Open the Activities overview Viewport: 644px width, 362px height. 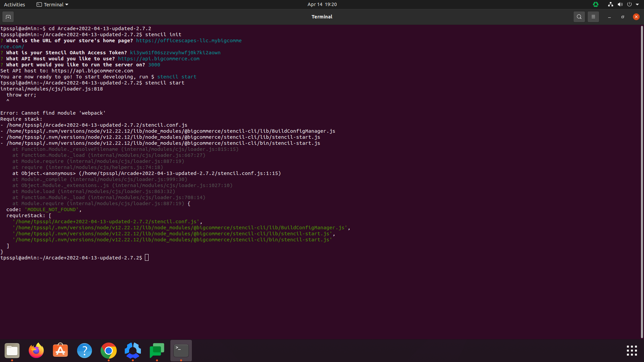point(14,4)
